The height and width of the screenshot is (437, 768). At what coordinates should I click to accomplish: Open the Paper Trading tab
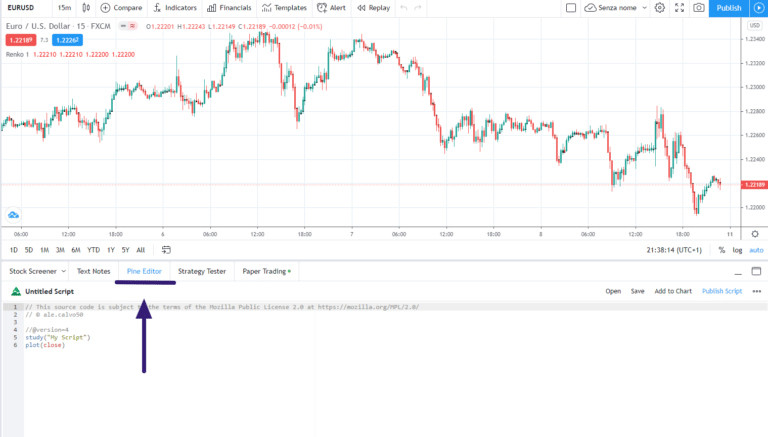(266, 271)
